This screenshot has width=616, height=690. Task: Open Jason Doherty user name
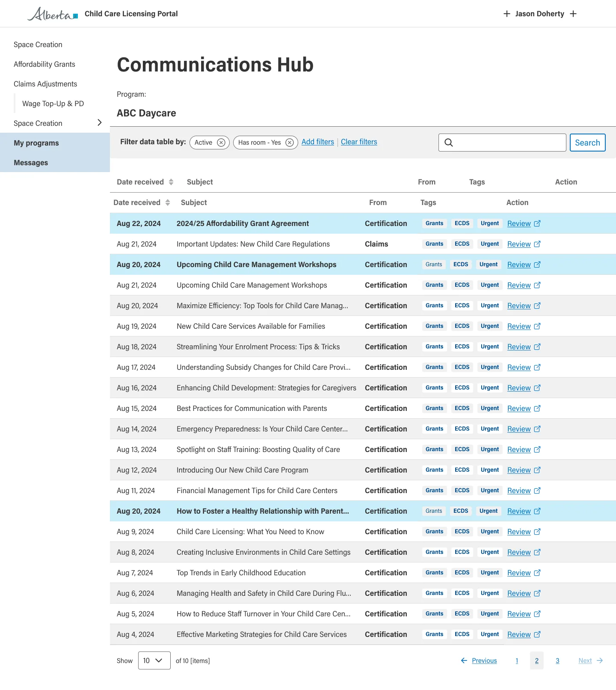(x=540, y=14)
